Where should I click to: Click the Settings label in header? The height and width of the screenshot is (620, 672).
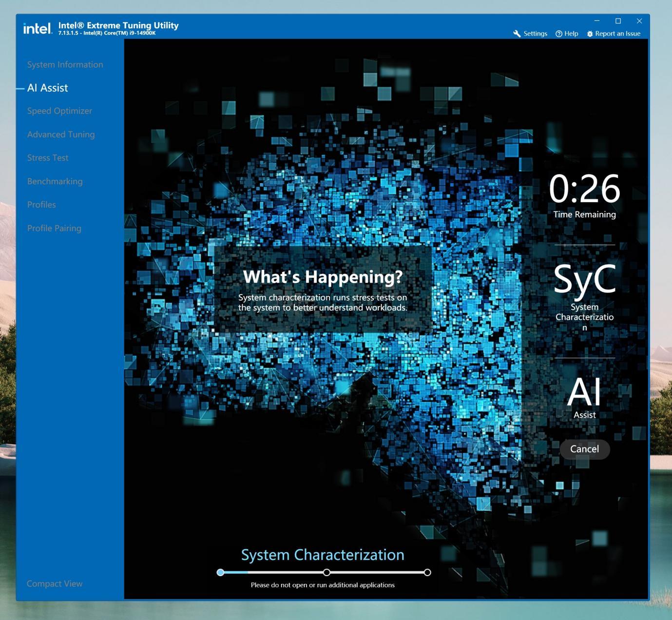pyautogui.click(x=535, y=34)
